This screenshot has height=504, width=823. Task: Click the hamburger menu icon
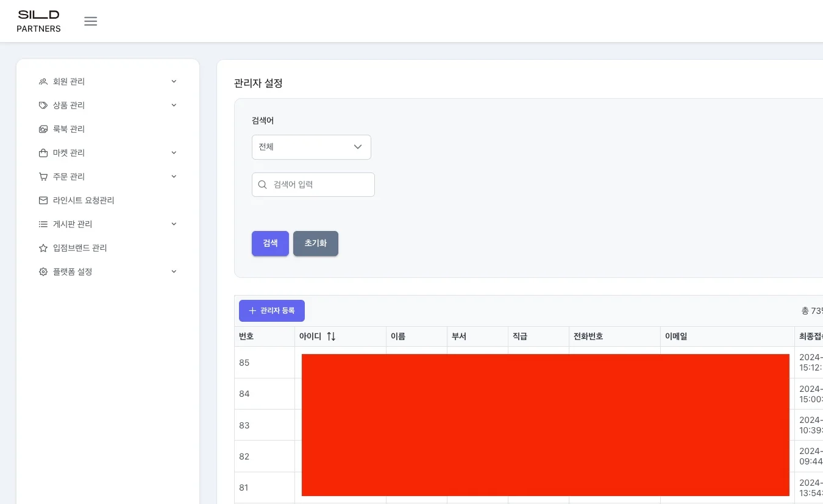tap(91, 21)
